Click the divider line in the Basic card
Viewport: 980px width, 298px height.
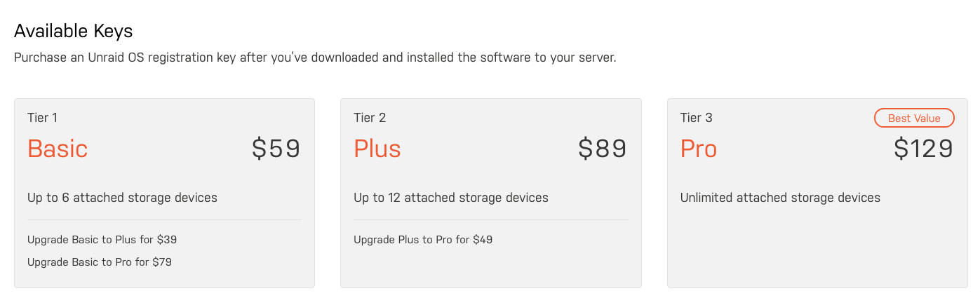pos(164,220)
